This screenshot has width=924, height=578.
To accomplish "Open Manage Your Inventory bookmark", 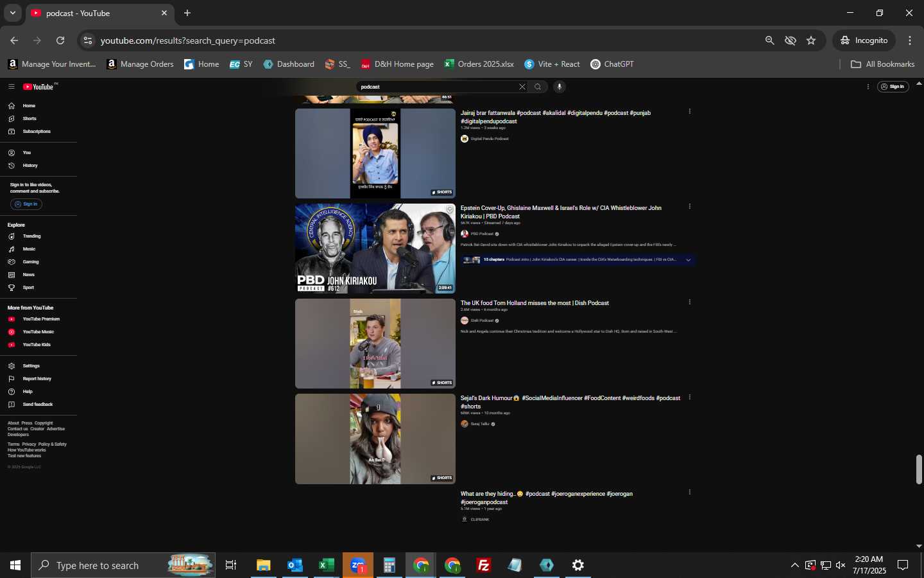I will click(51, 64).
